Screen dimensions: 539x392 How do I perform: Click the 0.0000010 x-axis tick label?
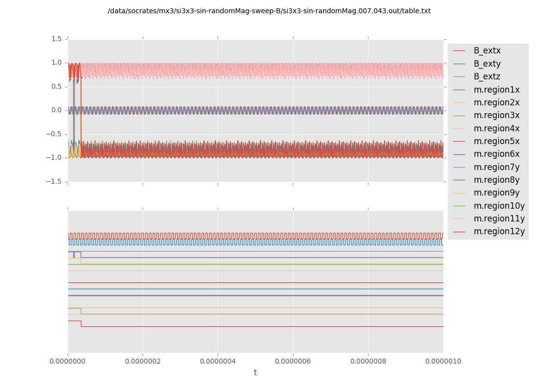pos(443,362)
